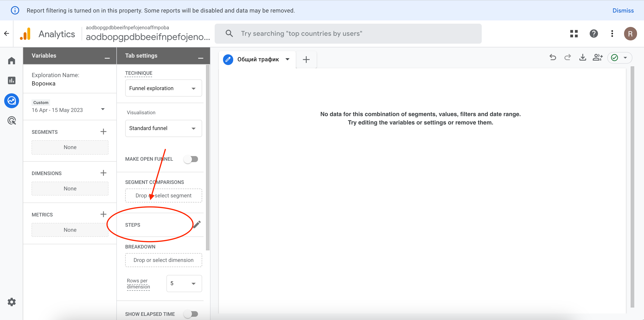The image size is (644, 320).
Task: Expand the Technique dropdown showing Funnel exploration
Action: (x=163, y=88)
